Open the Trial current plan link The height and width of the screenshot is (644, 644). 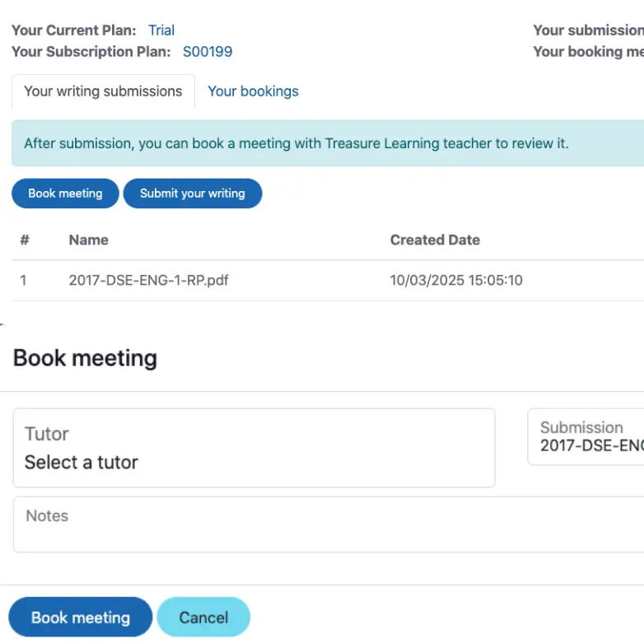161,30
